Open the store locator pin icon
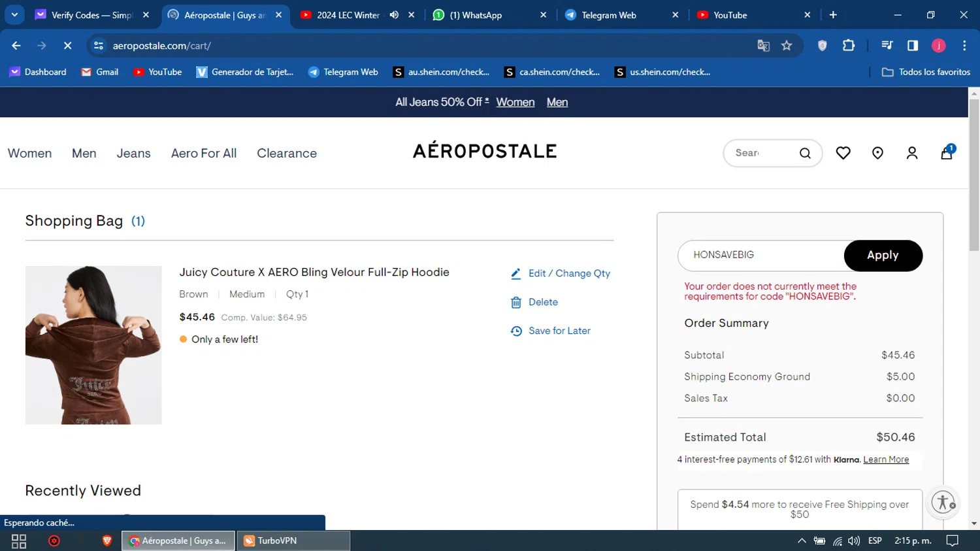 coord(877,153)
